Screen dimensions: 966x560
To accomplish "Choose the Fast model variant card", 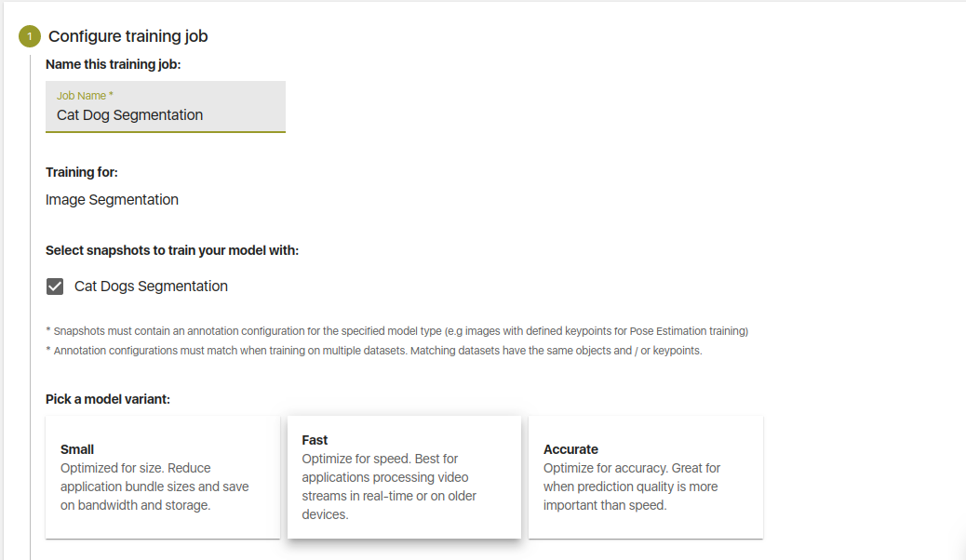I will (404, 477).
